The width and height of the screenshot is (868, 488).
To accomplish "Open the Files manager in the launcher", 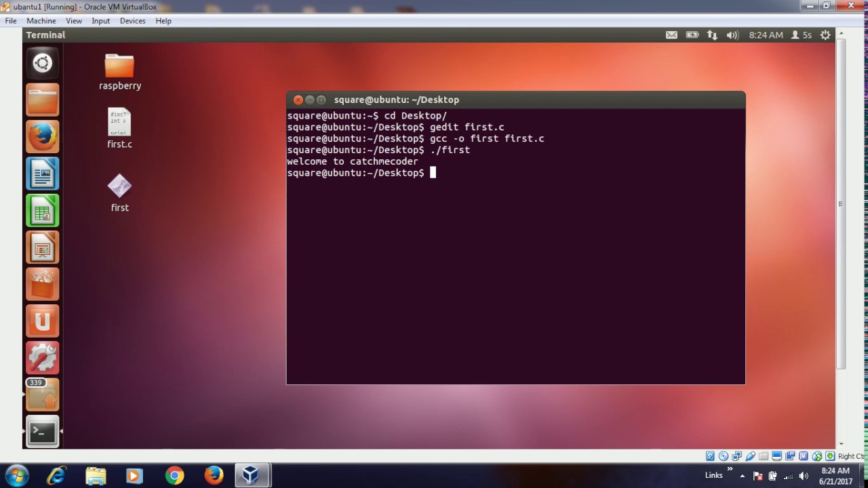I will point(42,100).
